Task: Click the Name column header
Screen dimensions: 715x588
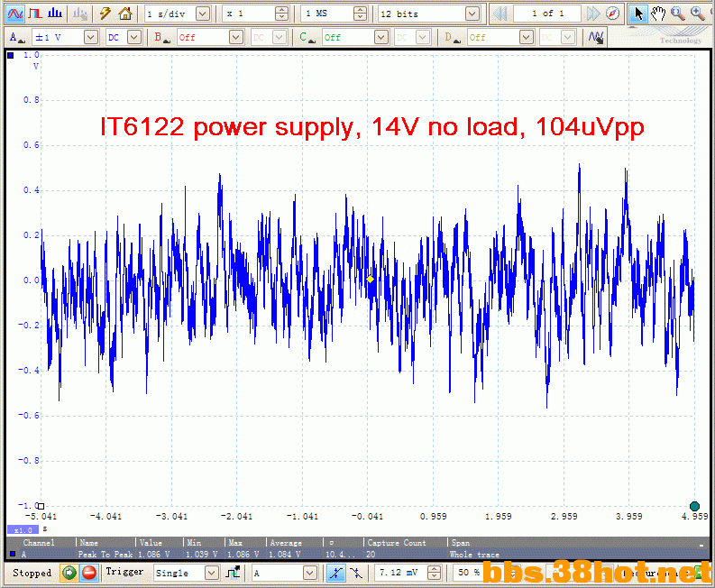Action: tap(88, 542)
